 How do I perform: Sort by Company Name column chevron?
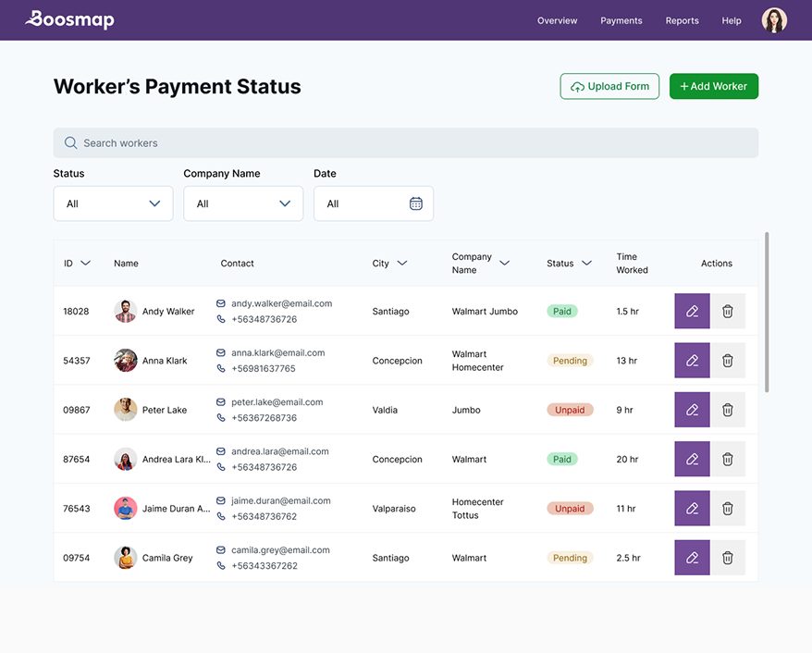click(504, 263)
